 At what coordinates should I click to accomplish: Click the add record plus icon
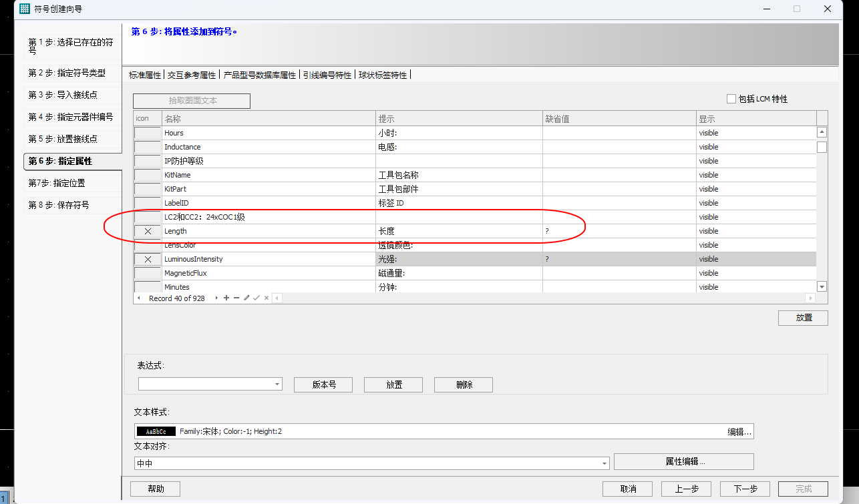pos(226,298)
